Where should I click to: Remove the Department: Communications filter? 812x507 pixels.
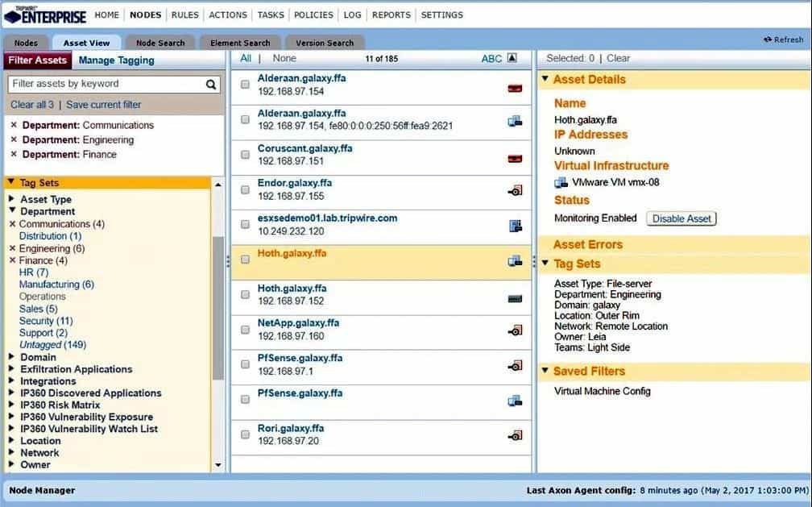point(14,125)
